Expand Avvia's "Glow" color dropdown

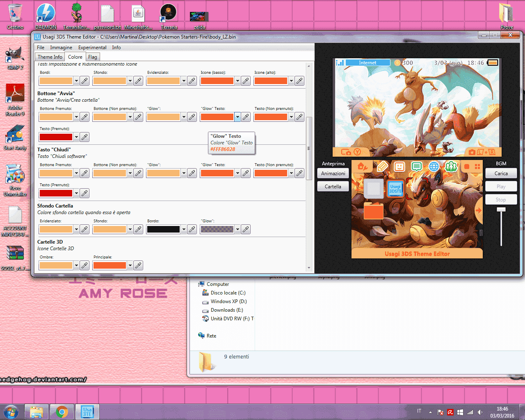[x=184, y=117]
